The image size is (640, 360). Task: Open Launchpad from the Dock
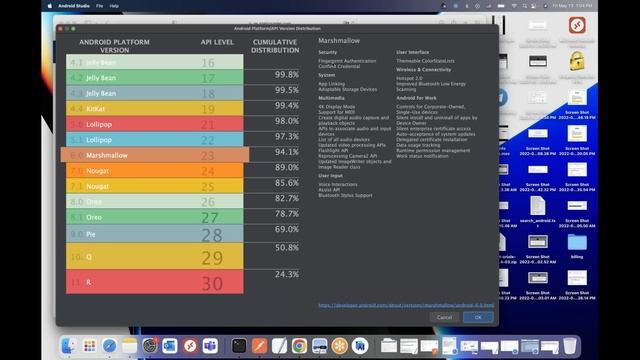pos(89,346)
